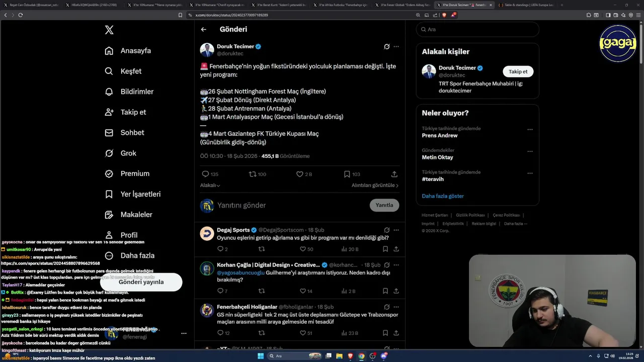
Task: Open more options on Korhan Çağla reply
Action: pos(396,265)
